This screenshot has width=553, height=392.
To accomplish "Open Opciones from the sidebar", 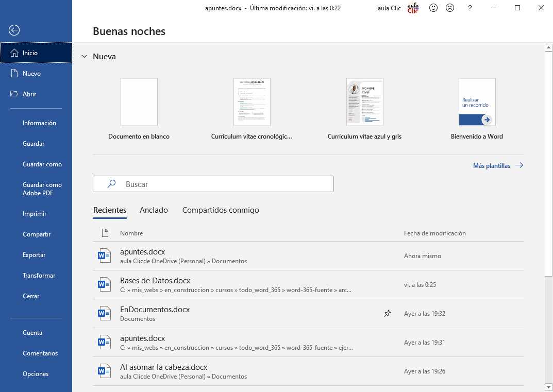I will (x=36, y=374).
